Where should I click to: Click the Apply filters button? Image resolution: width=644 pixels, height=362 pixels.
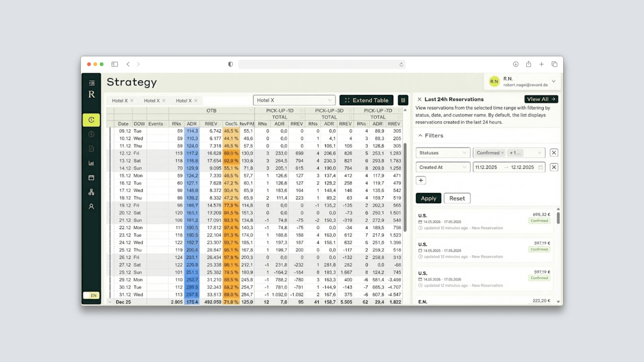[x=428, y=198]
